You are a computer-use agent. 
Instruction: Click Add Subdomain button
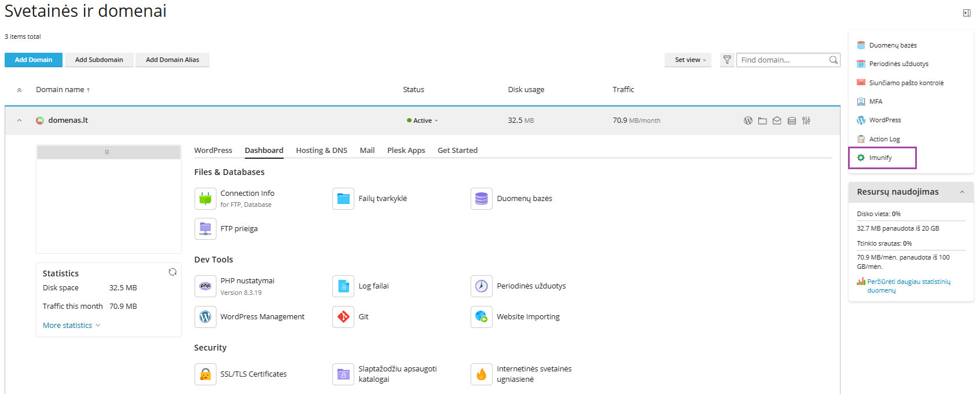[x=99, y=60]
